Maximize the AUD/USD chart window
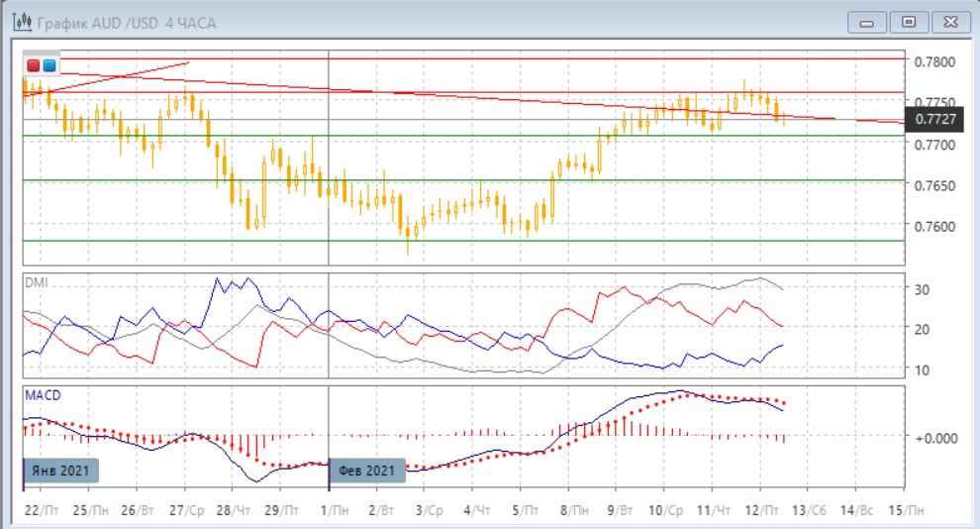The width and height of the screenshot is (980, 529). (907, 22)
